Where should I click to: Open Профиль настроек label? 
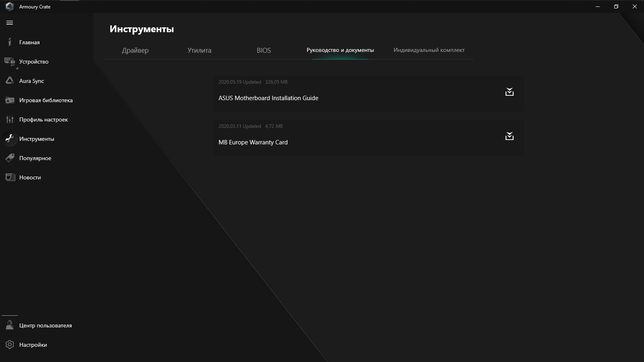(43, 119)
